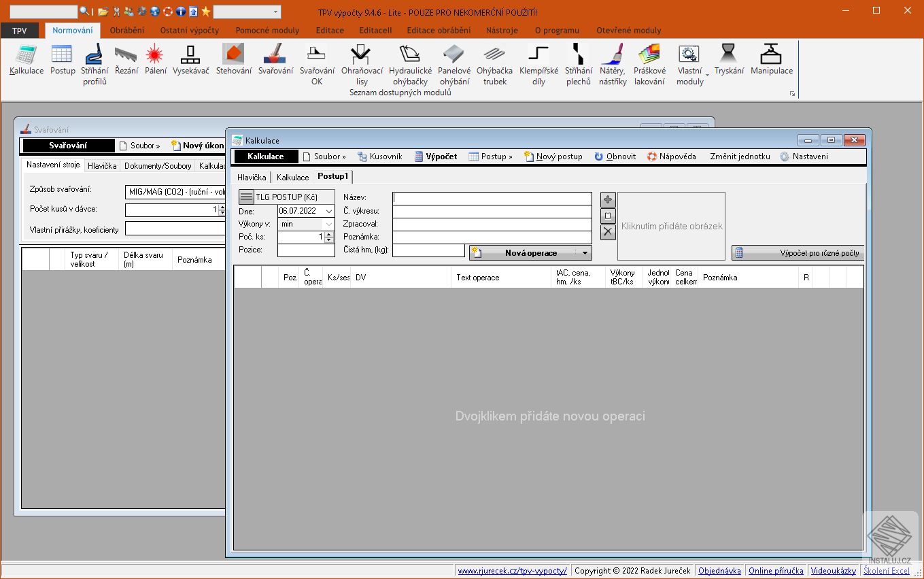Screen dimensions: 924x579
Task: Click the Výpočet pro různé počty button
Action: pyautogui.click(x=798, y=253)
